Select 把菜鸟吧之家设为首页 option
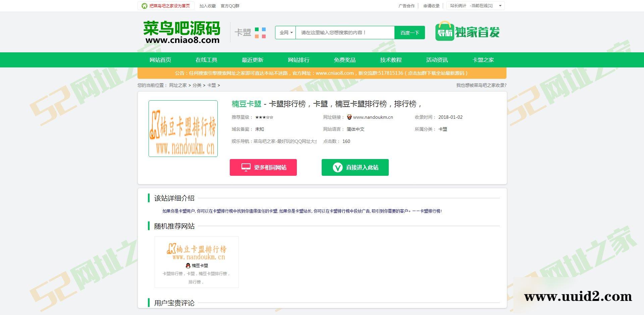 coord(169,6)
